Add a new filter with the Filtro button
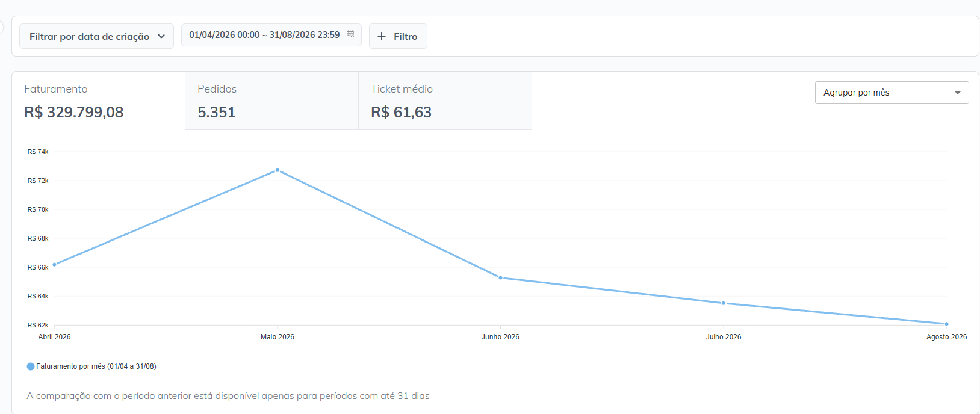The height and width of the screenshot is (414, 980). [x=398, y=36]
